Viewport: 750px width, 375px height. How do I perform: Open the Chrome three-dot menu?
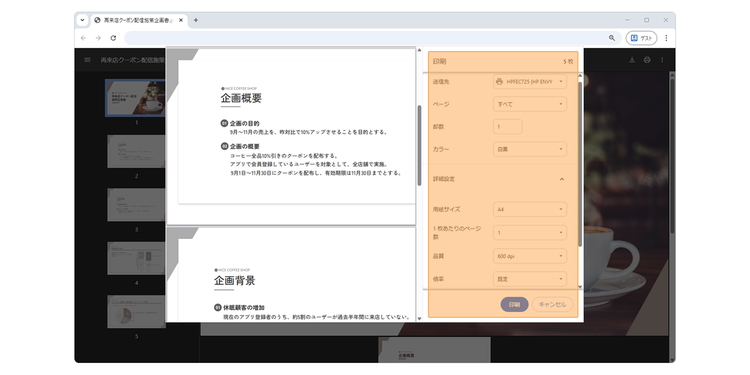[x=666, y=38]
